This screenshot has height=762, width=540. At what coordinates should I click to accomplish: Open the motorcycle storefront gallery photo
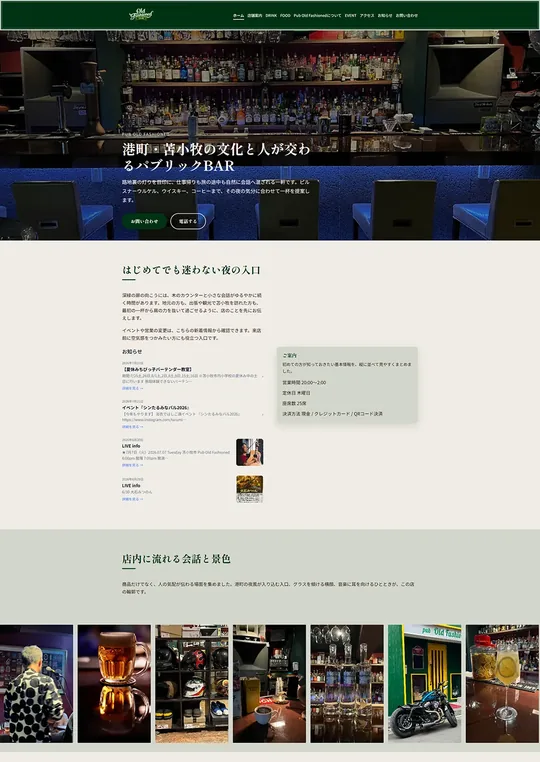424,684
